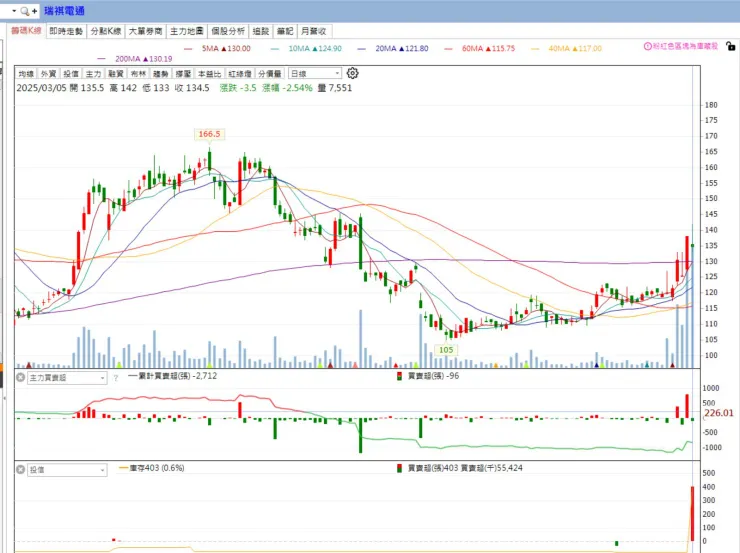This screenshot has width=740, height=553.
Task: Open the 大單券商 tab
Action: [x=145, y=31]
